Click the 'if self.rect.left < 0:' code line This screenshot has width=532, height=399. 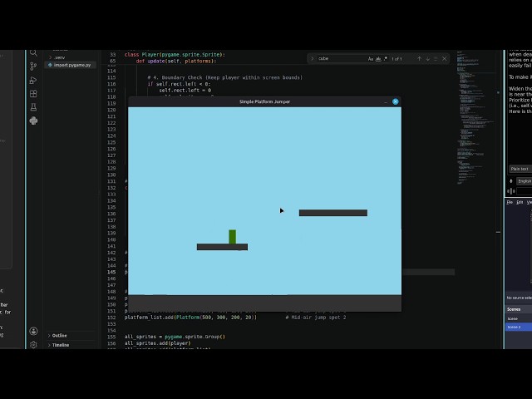click(x=179, y=84)
